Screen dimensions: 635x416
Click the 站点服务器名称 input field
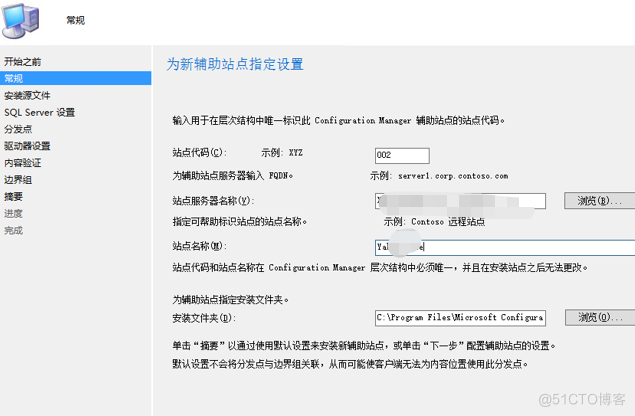pyautogui.click(x=460, y=201)
